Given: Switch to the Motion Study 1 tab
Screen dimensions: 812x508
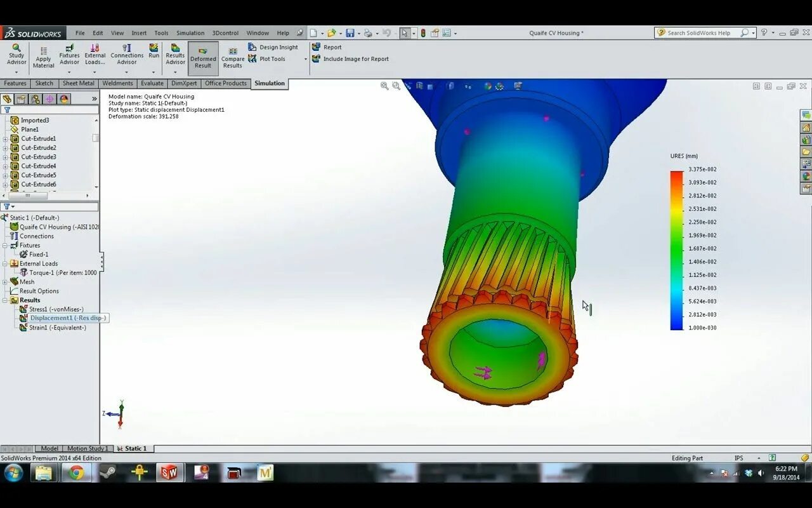Looking at the screenshot, I should (87, 448).
